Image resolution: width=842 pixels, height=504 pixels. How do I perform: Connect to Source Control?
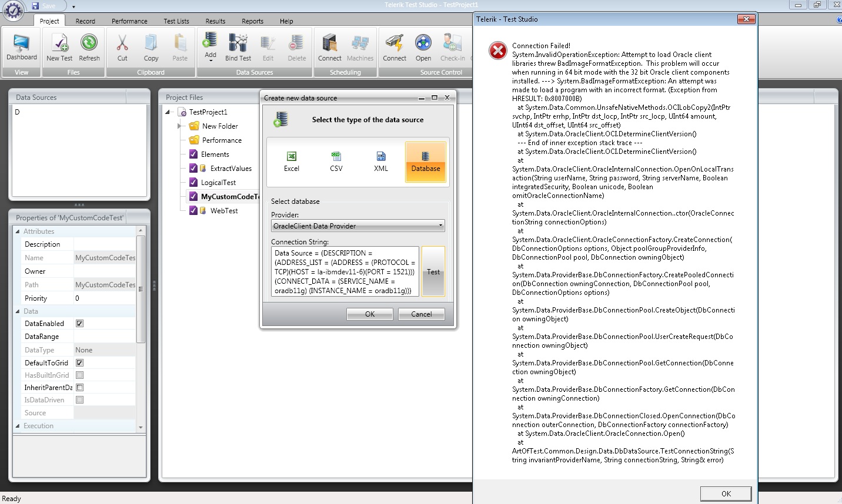tap(395, 47)
